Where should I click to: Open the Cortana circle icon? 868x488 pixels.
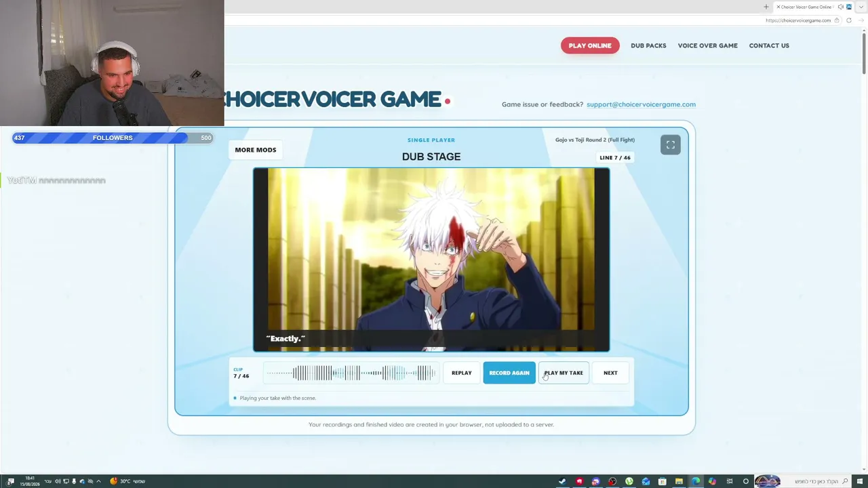(x=746, y=481)
